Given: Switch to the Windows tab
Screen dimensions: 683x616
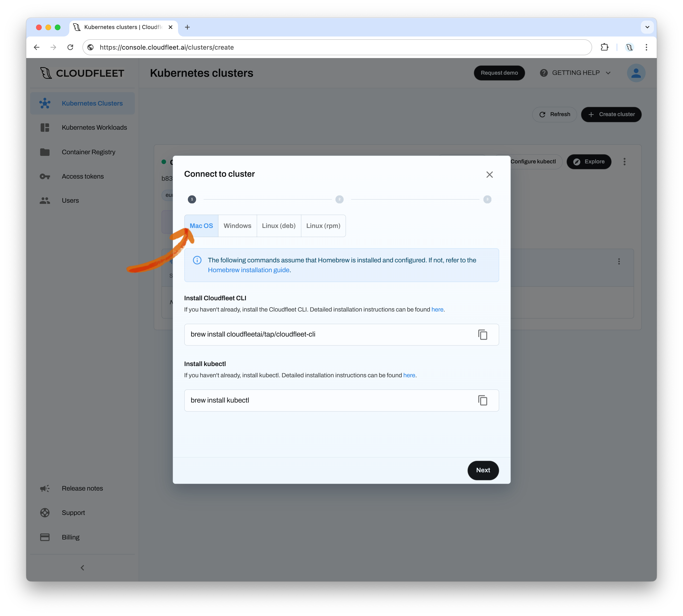Looking at the screenshot, I should coord(238,226).
